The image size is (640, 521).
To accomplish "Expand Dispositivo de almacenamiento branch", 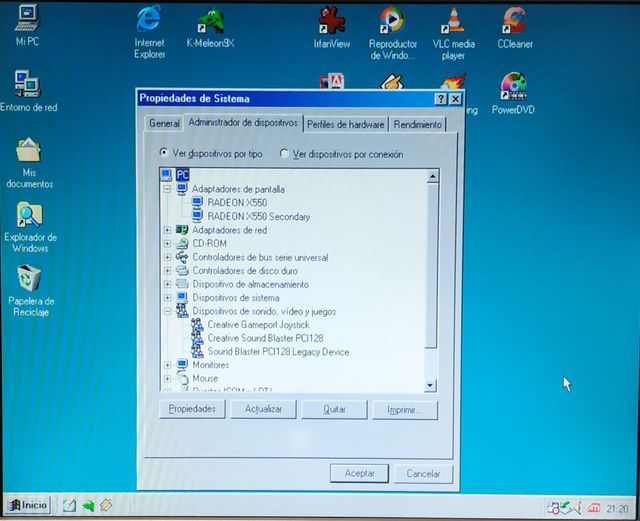I will pos(167,284).
